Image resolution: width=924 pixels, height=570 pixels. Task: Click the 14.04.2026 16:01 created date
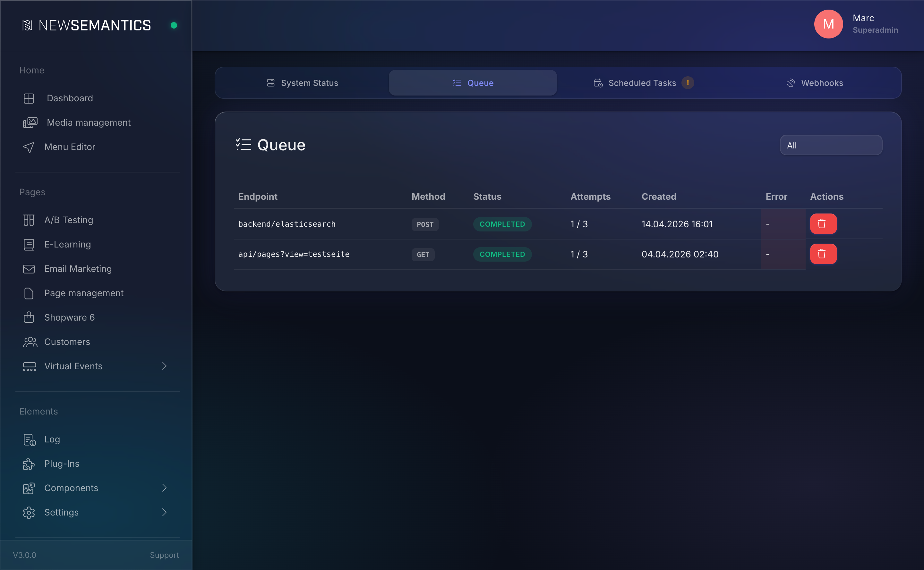coord(677,224)
